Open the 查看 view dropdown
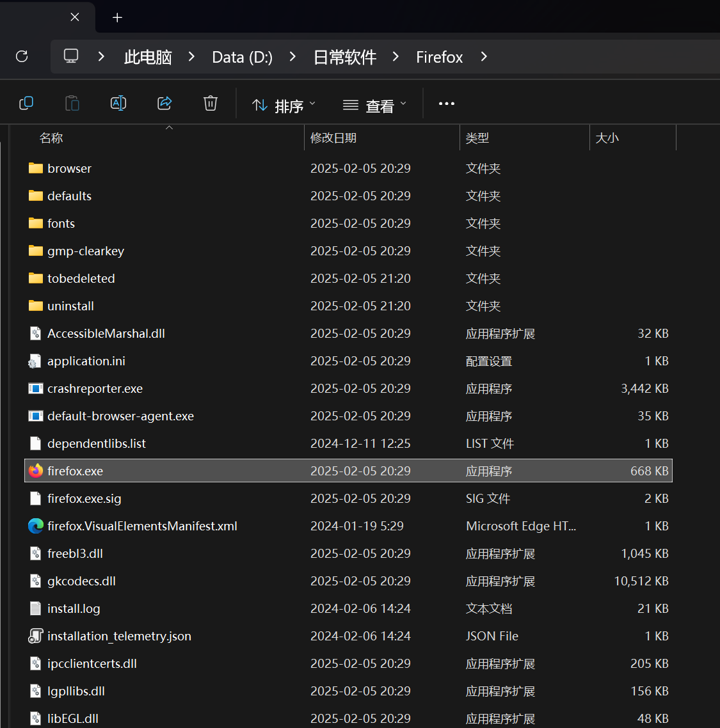Viewport: 720px width, 728px height. point(374,106)
